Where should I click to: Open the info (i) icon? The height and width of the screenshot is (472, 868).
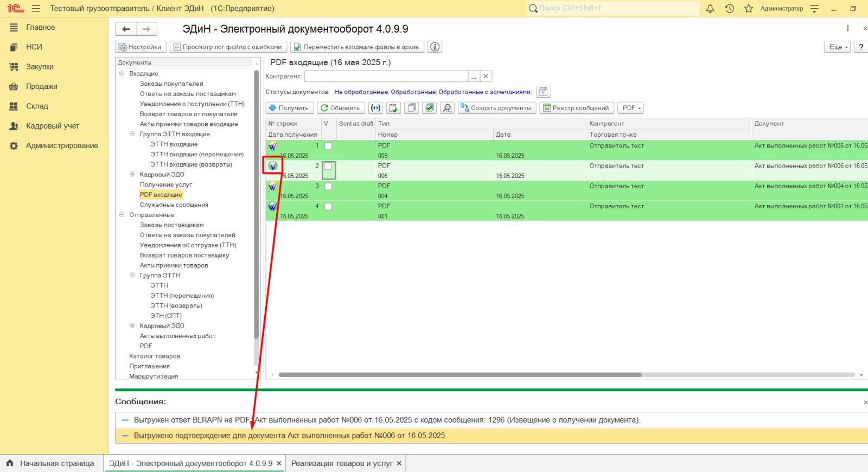tap(435, 47)
